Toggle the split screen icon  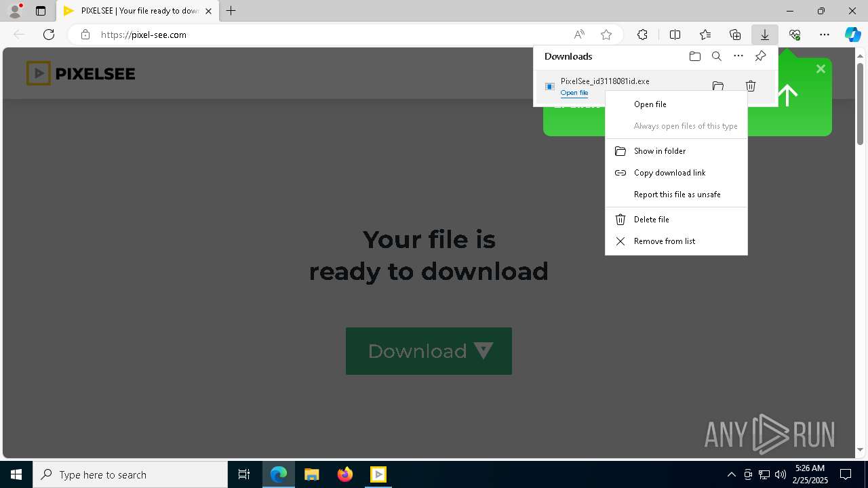pyautogui.click(x=675, y=35)
